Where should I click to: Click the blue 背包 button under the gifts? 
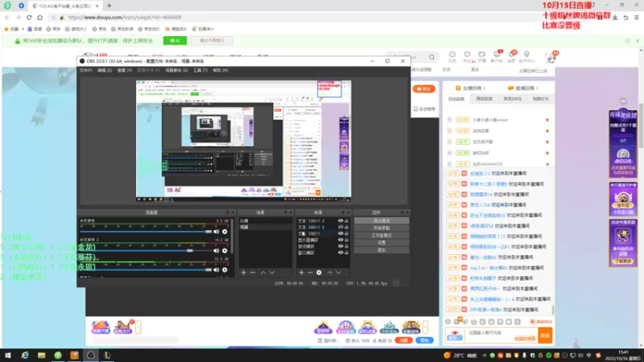point(424,340)
